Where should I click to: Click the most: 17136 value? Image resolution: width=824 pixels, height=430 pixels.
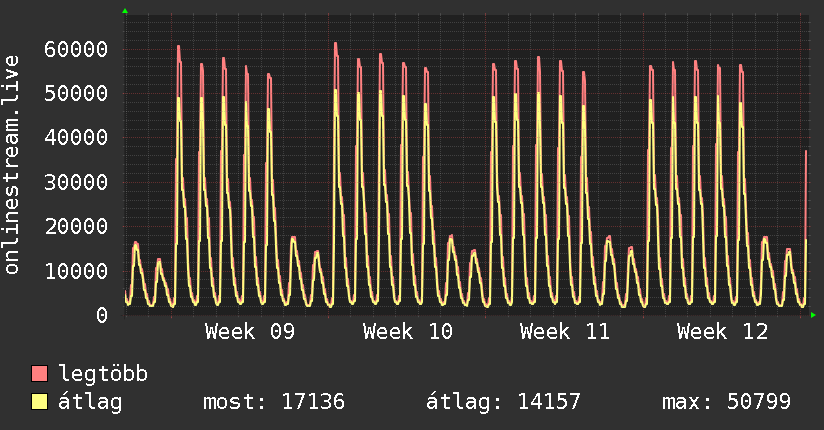(x=274, y=402)
